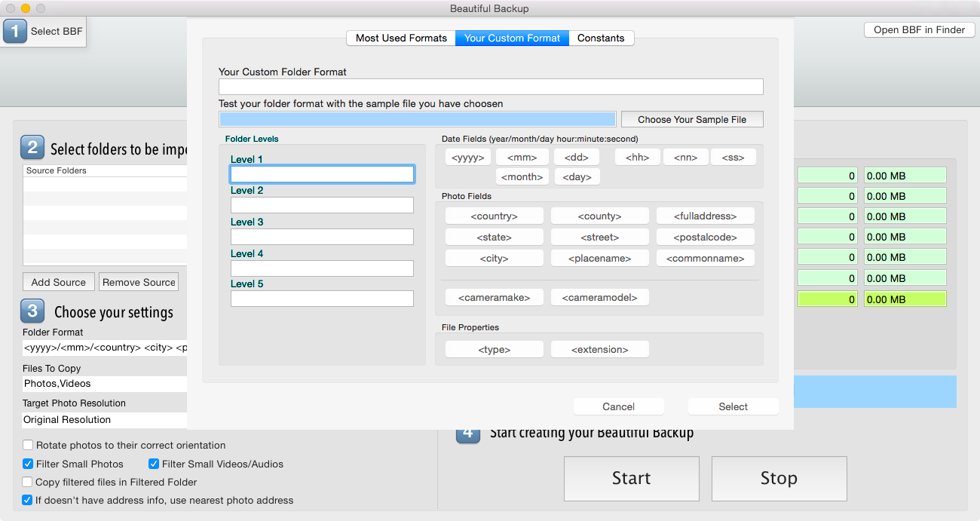
Task: Click Remove Source button
Action: pos(139,282)
